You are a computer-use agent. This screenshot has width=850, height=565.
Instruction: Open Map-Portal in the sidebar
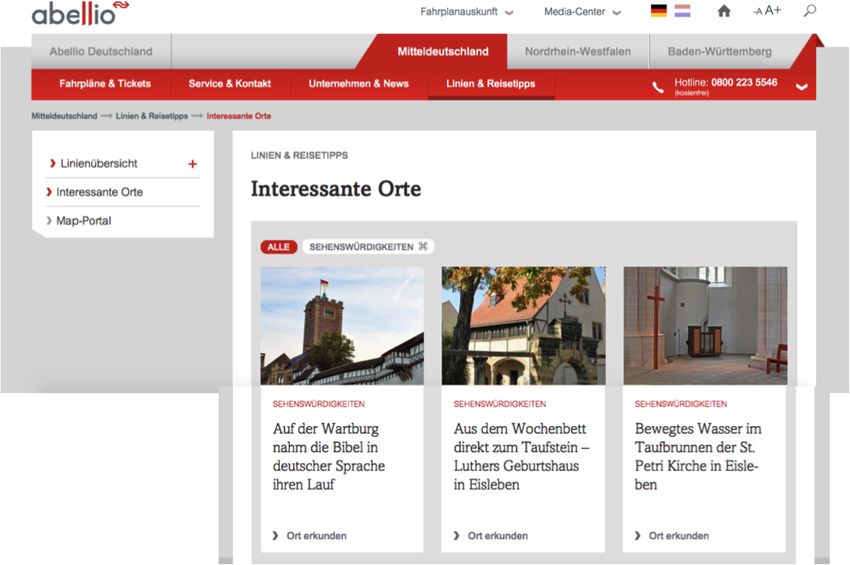tap(84, 221)
